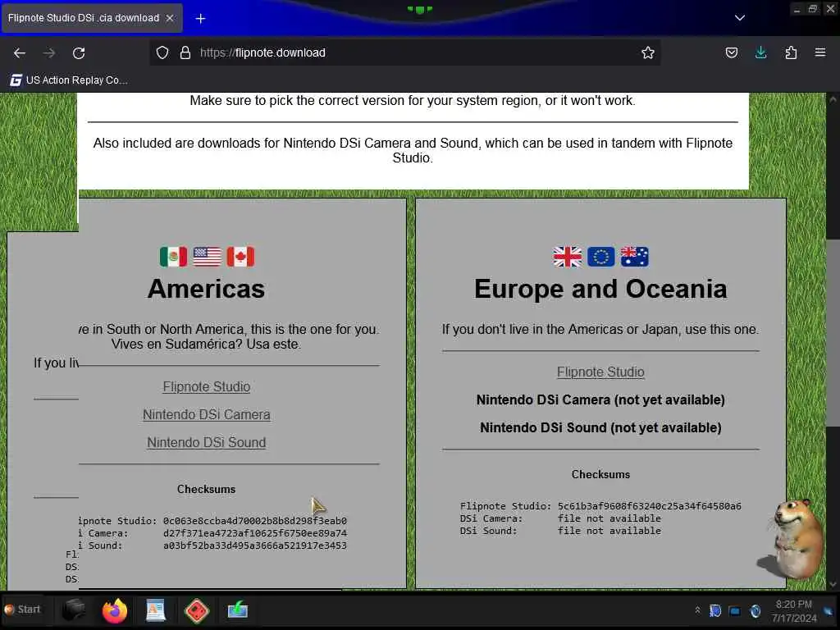The height and width of the screenshot is (630, 840).
Task: Open the red diamond taskbar app
Action: point(197,610)
